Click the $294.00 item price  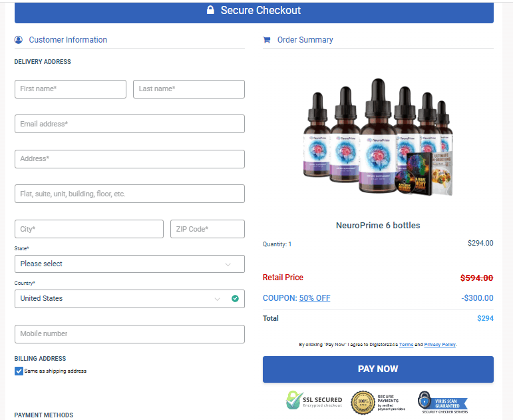(480, 243)
